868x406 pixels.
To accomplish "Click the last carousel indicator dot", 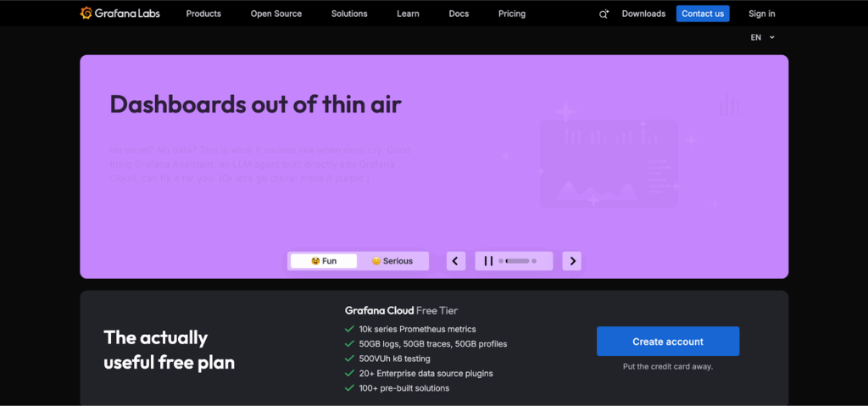I will point(534,261).
